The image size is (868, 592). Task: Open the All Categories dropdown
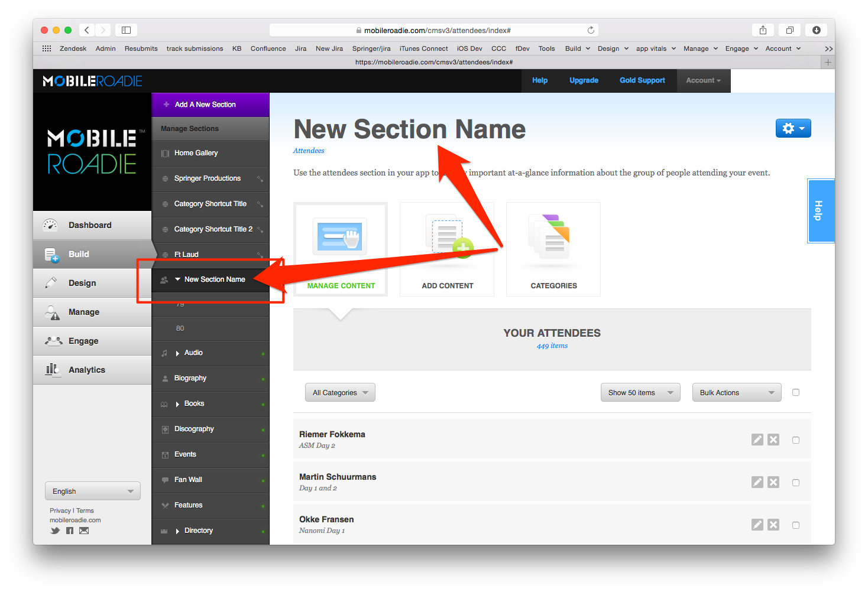point(340,393)
